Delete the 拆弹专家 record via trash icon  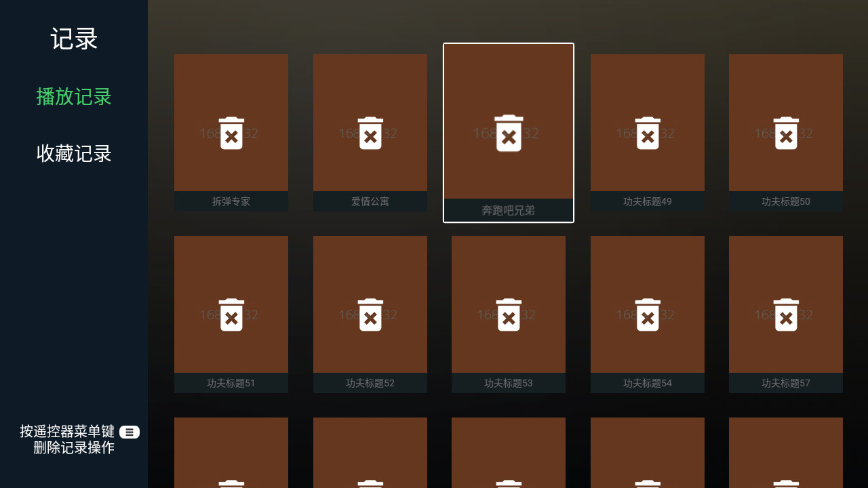pyautogui.click(x=231, y=133)
